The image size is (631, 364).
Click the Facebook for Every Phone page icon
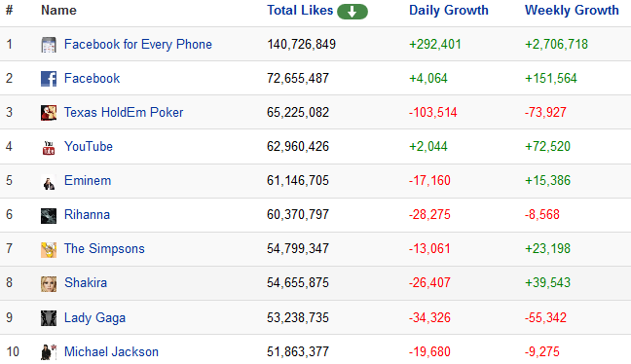point(49,45)
